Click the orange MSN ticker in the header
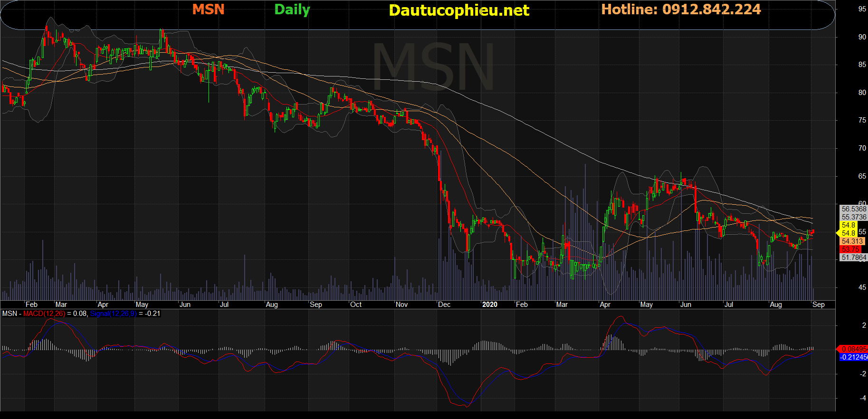This screenshot has width=868, height=419. pyautogui.click(x=208, y=10)
